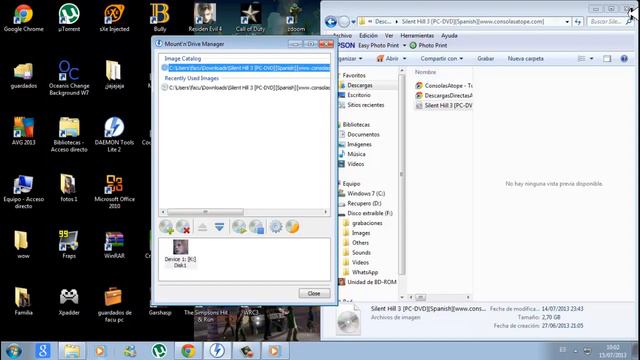Select Unidad de BD-ROM in navigation pane
Screen dimensions: 640x360
click(371, 282)
